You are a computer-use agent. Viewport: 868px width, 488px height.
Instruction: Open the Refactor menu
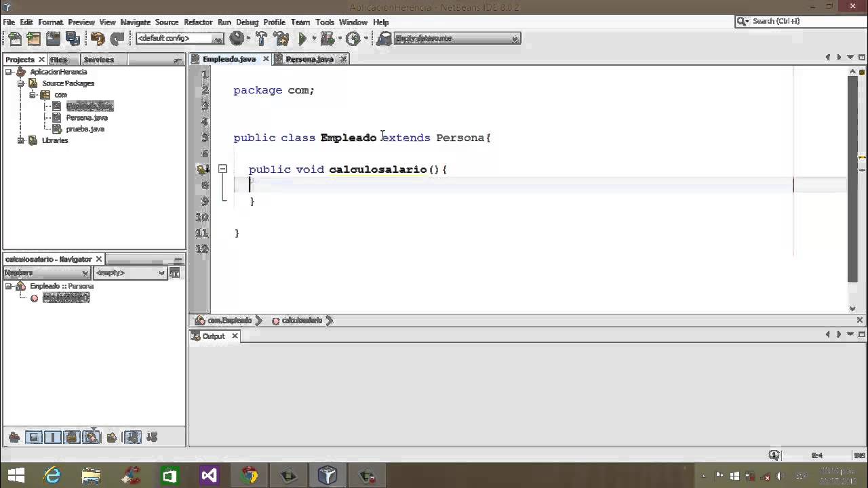pos(198,22)
